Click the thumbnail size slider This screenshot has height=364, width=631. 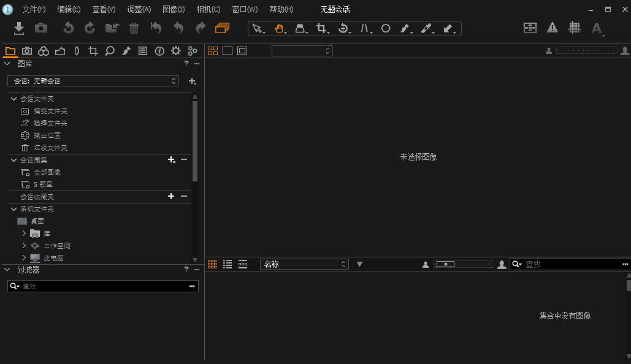(x=463, y=264)
